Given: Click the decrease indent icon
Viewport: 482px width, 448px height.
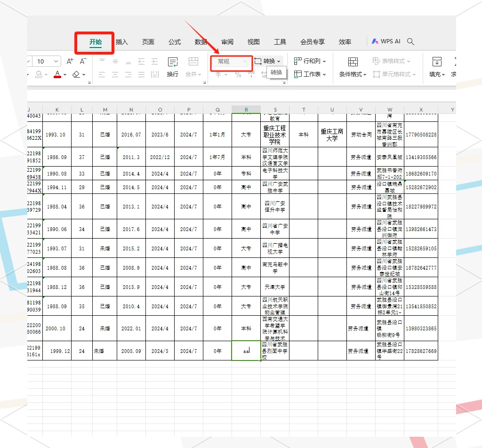Looking at the screenshot, I should [x=141, y=61].
